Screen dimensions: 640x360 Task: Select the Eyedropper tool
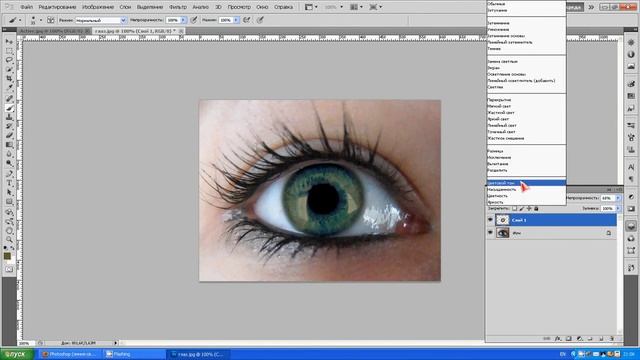[x=9, y=87]
